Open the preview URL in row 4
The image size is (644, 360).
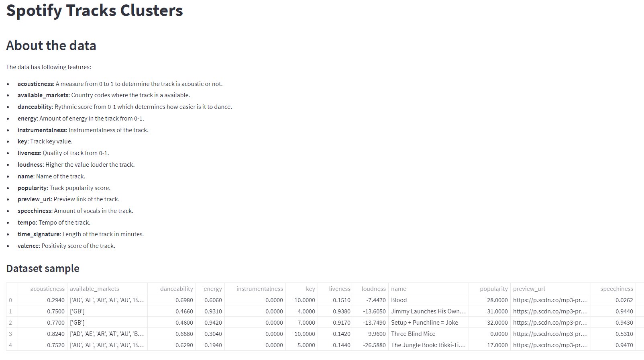[x=550, y=345]
